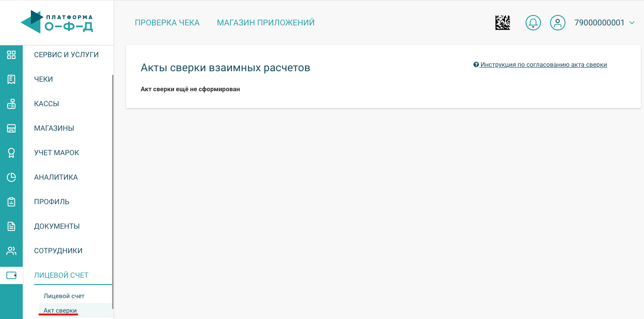The height and width of the screenshot is (319, 644).
Task: Click the Платформа ОФД logo
Action: pos(57,22)
